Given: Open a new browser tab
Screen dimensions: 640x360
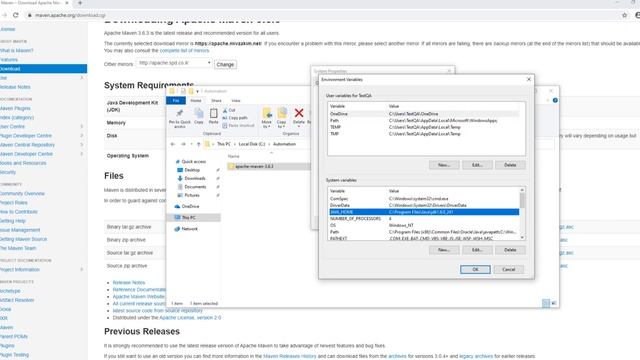Looking at the screenshot, I should 80,3.
